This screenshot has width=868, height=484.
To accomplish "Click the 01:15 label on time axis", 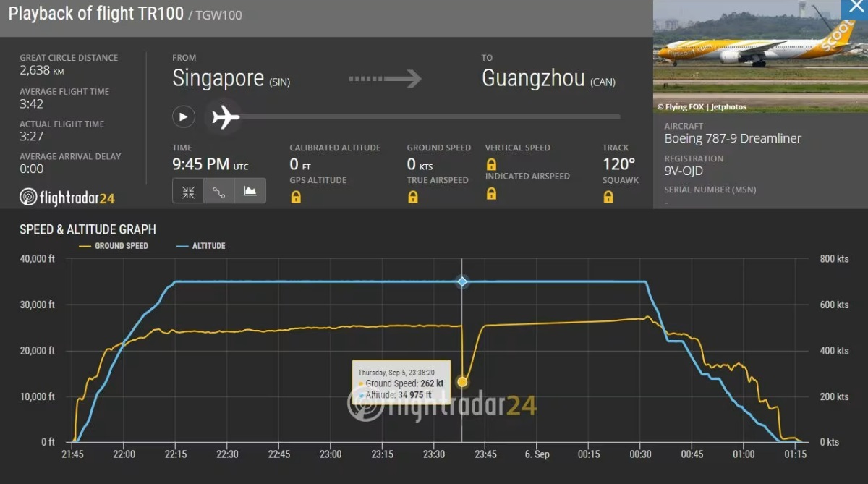I will [795, 454].
